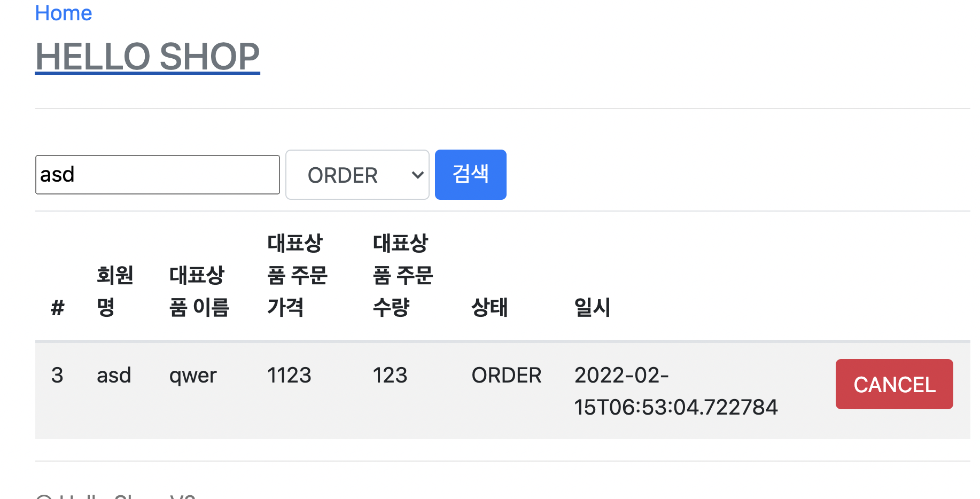Cancel order number 3 with the CANCEL button
This screenshot has width=980, height=499.
(895, 384)
